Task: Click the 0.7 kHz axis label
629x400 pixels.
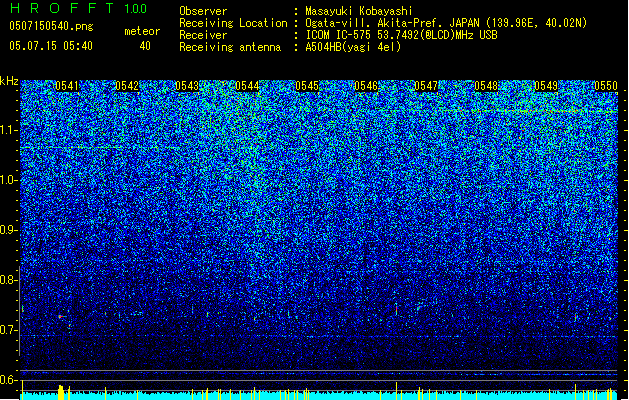Action: pyautogui.click(x=9, y=330)
